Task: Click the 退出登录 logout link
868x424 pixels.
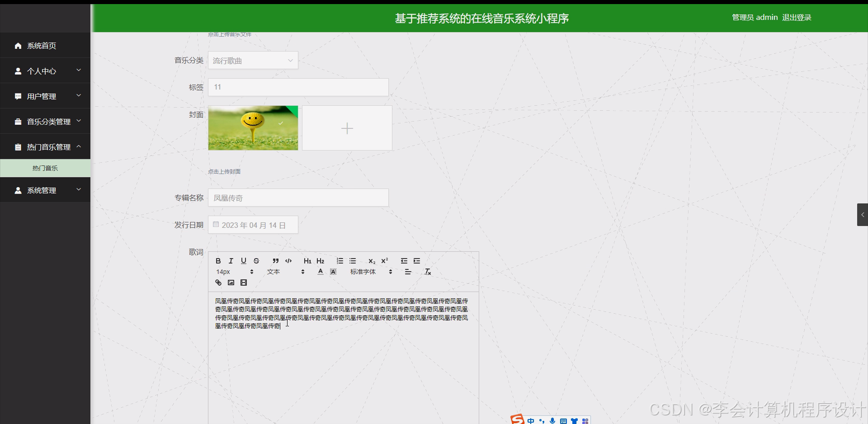Action: click(x=797, y=18)
